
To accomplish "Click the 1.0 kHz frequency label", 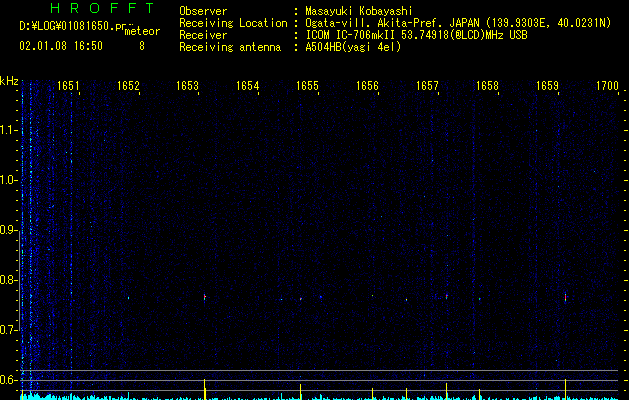I will pyautogui.click(x=8, y=180).
